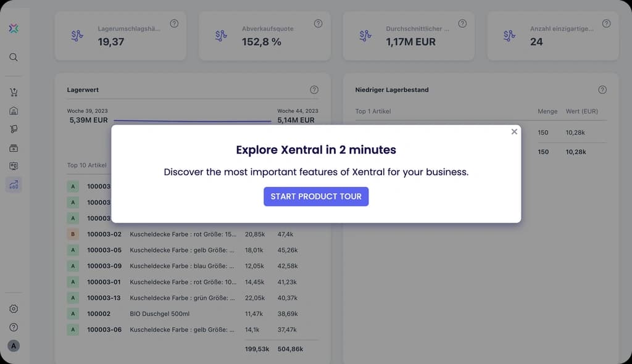
Task: Click the 38,69k value
Action: pos(288,313)
